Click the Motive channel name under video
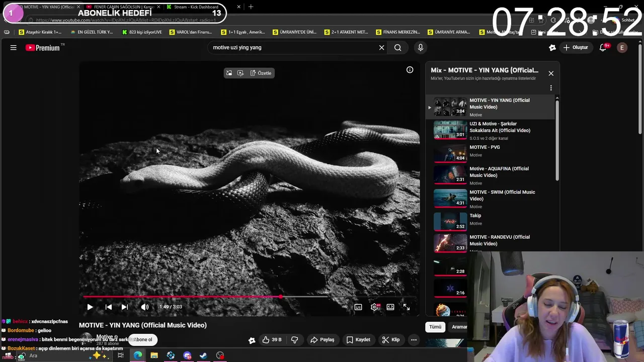Screen dimensions: 644x362 click(x=105, y=337)
